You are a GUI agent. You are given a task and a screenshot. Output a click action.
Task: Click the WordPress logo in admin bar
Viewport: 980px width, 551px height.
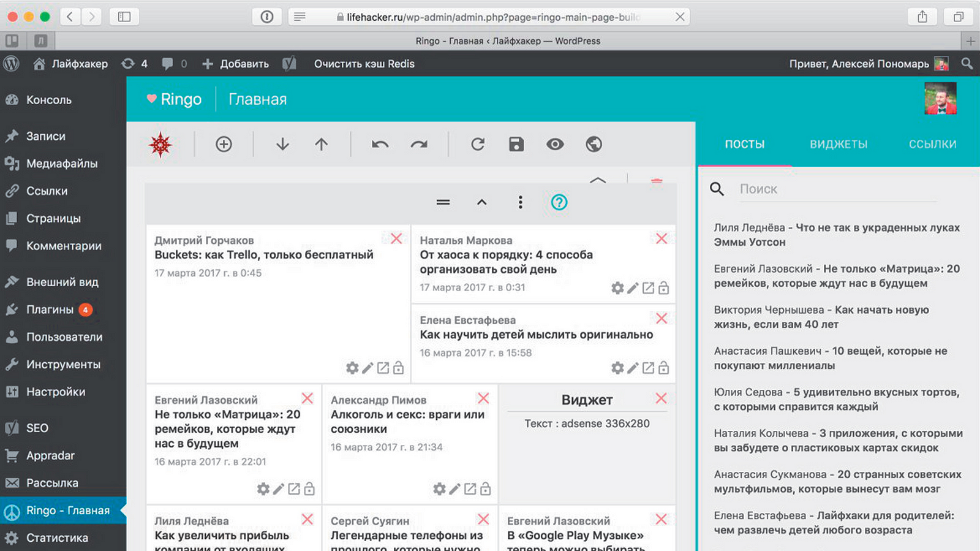12,64
